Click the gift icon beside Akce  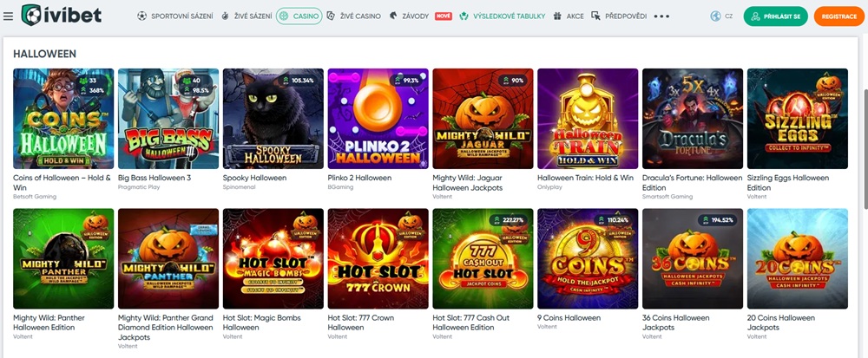coord(557,16)
